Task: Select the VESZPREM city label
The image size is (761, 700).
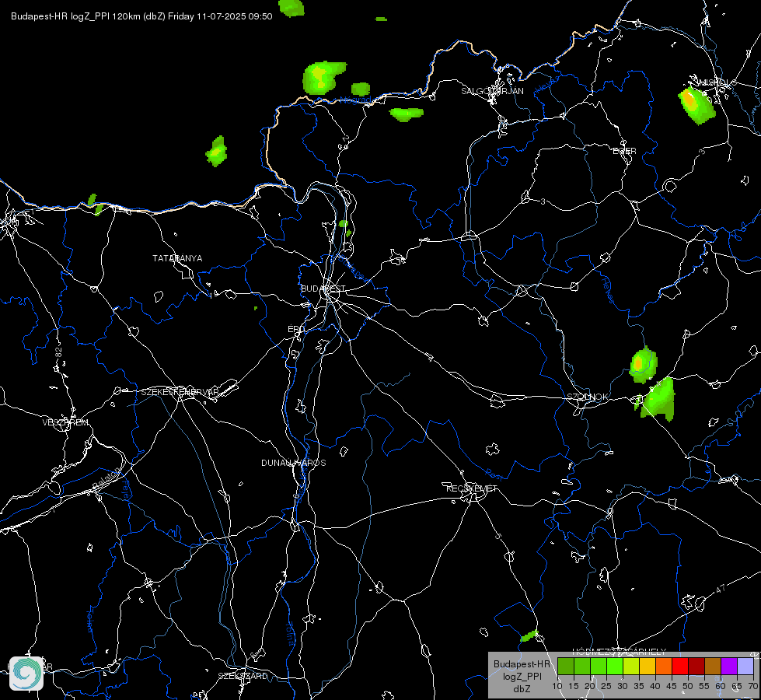Action: pos(65,422)
